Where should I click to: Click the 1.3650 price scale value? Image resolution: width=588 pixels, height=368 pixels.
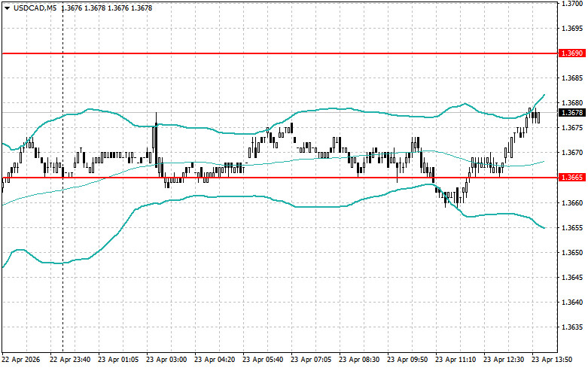(572, 253)
